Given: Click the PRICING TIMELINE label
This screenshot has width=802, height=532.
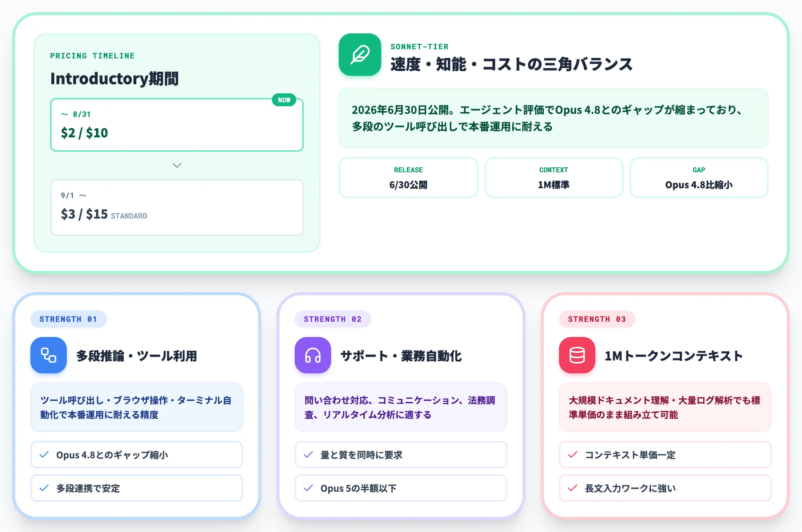Looking at the screenshot, I should click(x=92, y=56).
